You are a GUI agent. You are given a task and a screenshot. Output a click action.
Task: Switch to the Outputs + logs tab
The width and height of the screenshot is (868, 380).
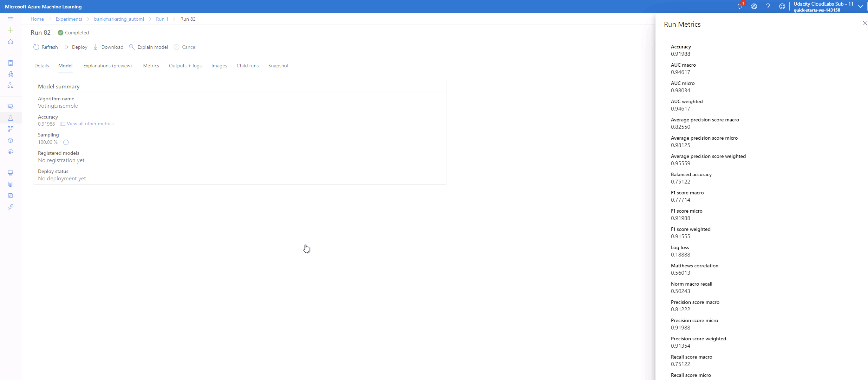[185, 66]
